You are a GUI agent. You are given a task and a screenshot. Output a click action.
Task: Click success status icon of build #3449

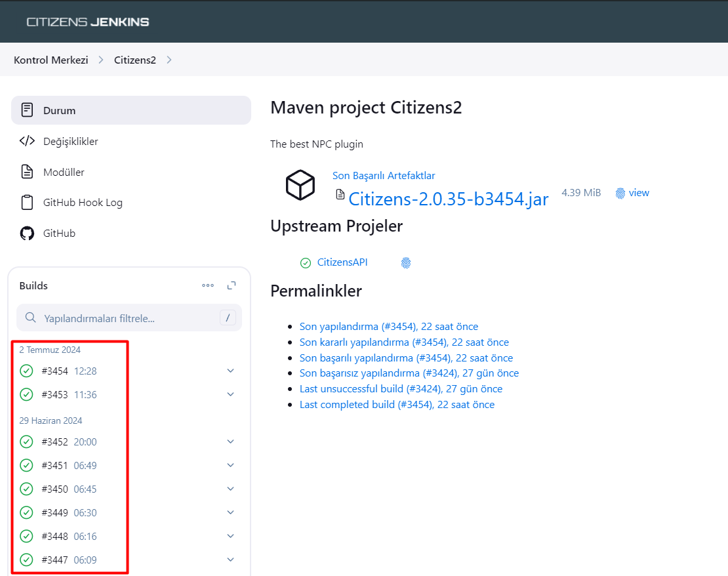coord(26,512)
